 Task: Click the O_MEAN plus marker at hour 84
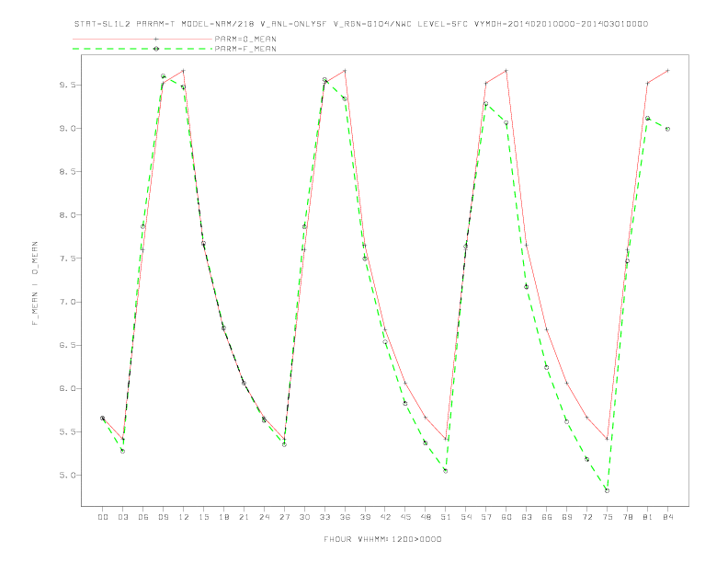(x=667, y=71)
